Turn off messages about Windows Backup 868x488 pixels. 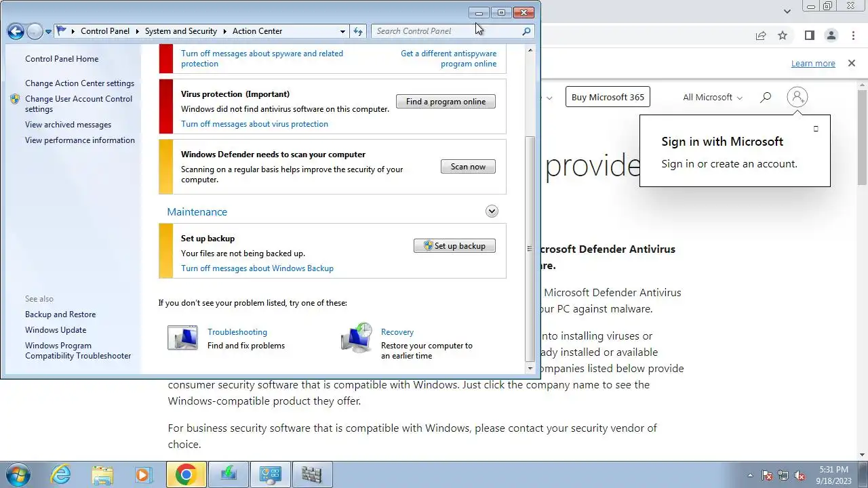click(x=257, y=268)
